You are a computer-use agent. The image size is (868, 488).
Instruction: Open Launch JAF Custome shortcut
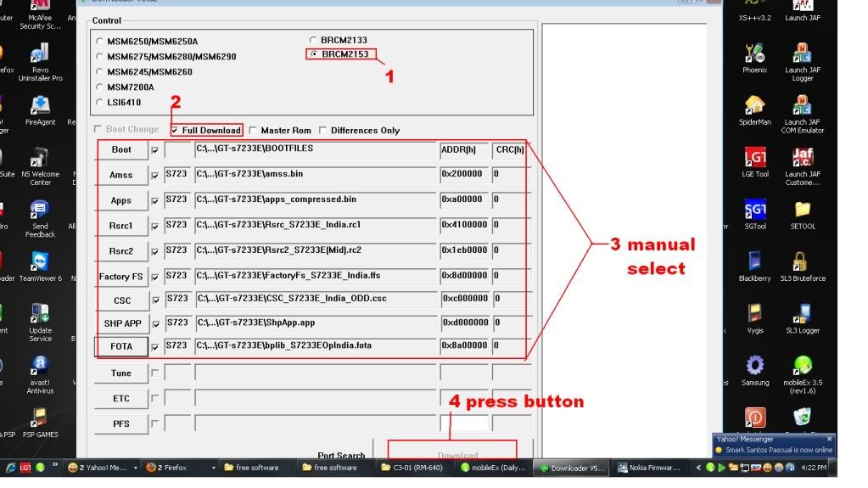click(x=802, y=166)
